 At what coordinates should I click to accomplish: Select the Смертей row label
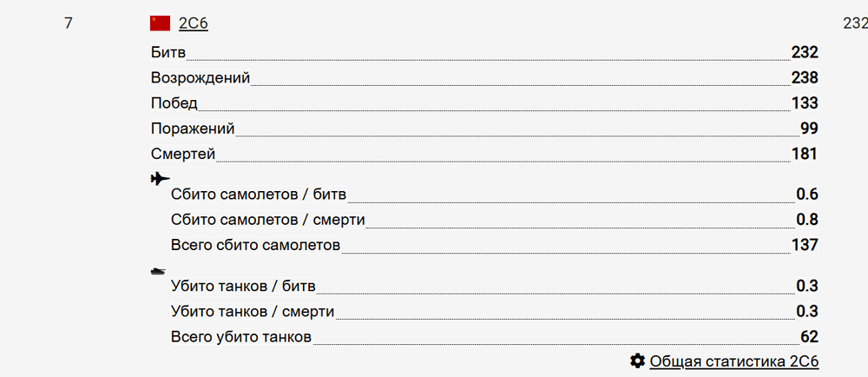point(182,154)
